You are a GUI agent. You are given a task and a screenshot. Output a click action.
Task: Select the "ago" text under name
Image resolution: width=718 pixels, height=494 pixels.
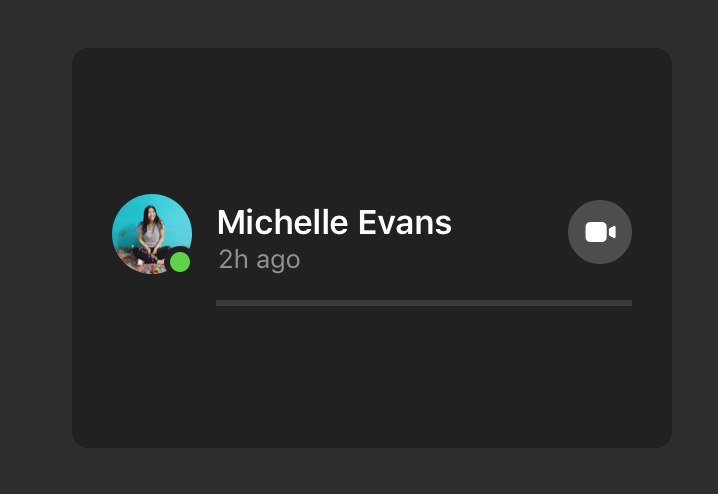coord(278,262)
